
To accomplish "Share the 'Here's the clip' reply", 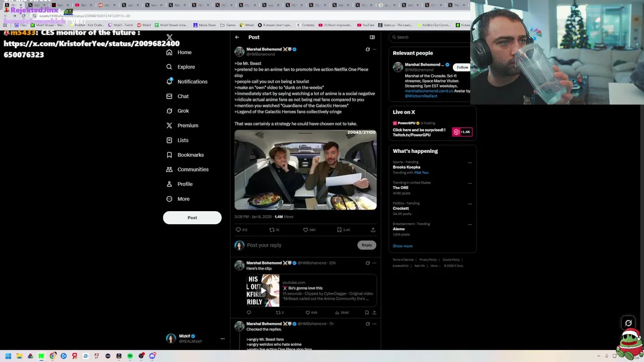I will (x=374, y=313).
